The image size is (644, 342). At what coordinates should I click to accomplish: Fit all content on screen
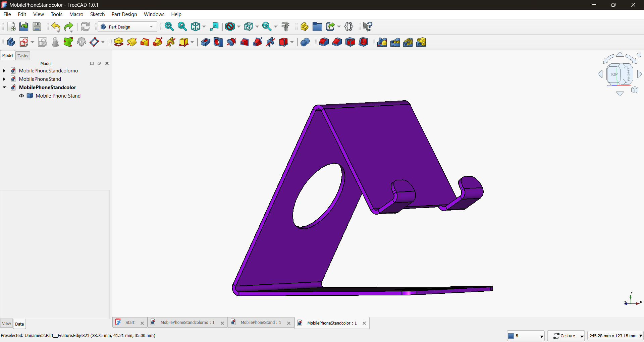point(169,26)
